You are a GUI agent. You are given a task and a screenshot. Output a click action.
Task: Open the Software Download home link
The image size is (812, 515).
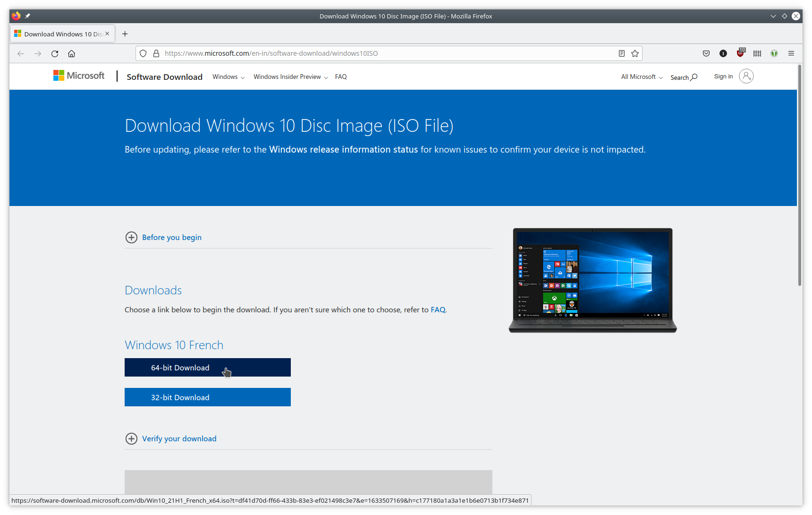(164, 77)
